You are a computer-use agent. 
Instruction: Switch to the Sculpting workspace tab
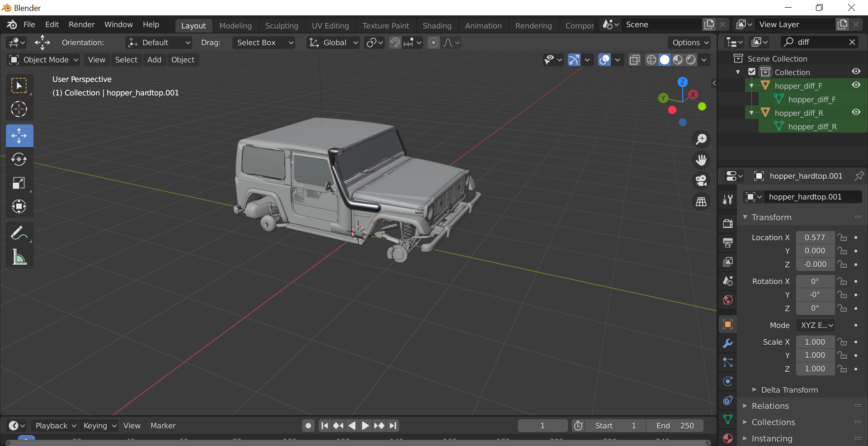point(281,26)
